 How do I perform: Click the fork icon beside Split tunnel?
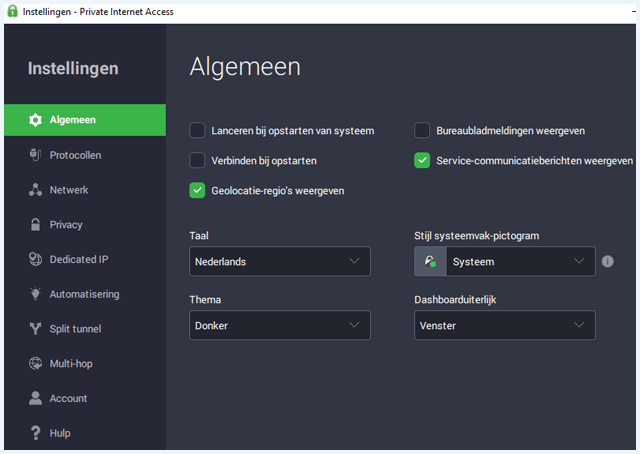pyautogui.click(x=36, y=329)
